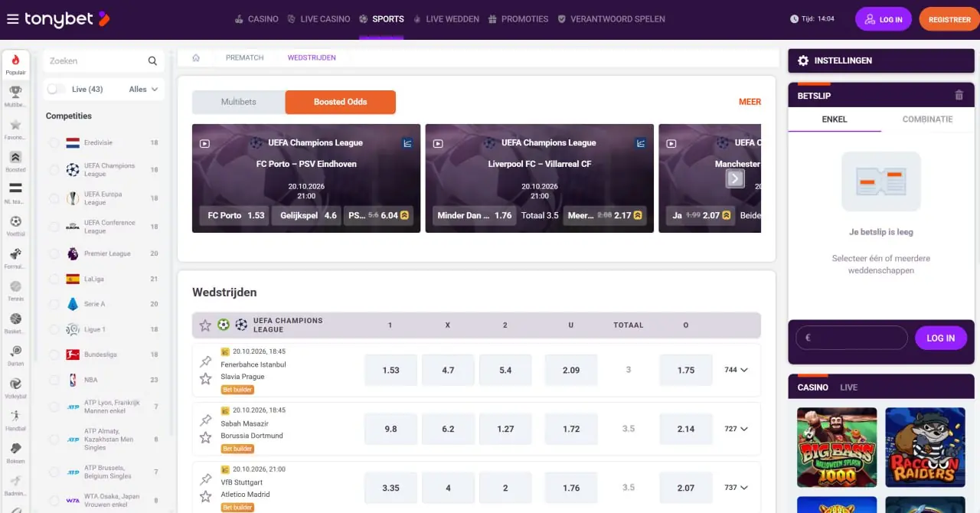Select the Boosted category in sidebar
Viewport: 980px width, 513px height.
pos(15,162)
